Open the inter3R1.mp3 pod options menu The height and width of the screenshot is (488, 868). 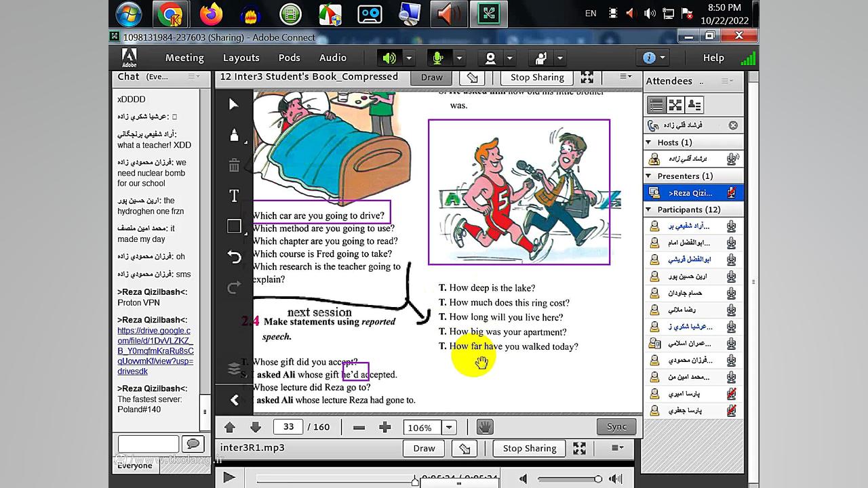pos(617,447)
